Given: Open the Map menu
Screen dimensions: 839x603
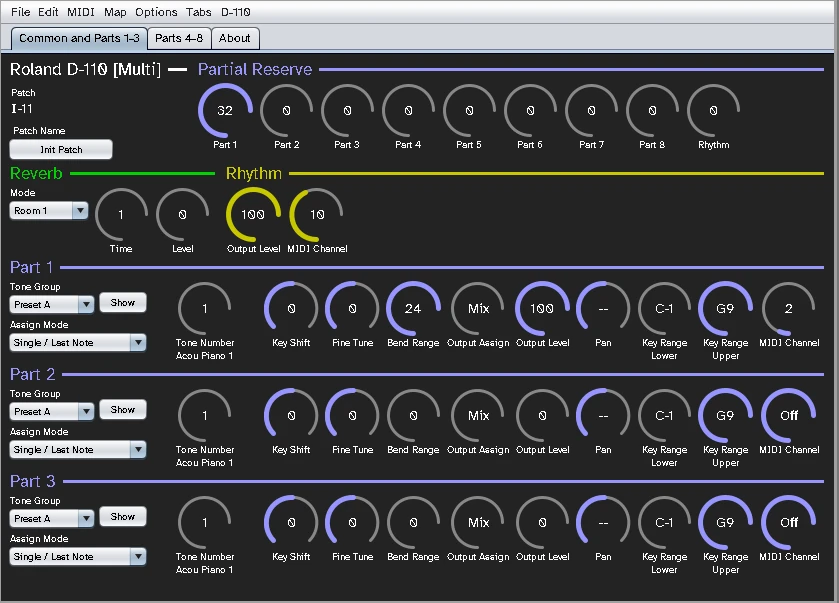Looking at the screenshot, I should click(115, 12).
